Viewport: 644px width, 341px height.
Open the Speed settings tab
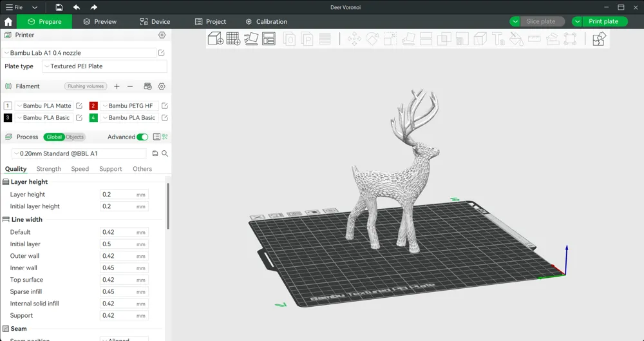point(80,169)
